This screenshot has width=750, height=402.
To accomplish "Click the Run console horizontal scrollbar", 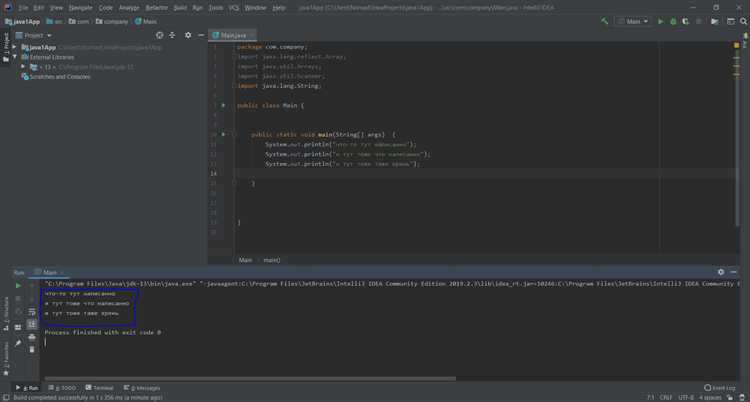I will tap(250, 379).
